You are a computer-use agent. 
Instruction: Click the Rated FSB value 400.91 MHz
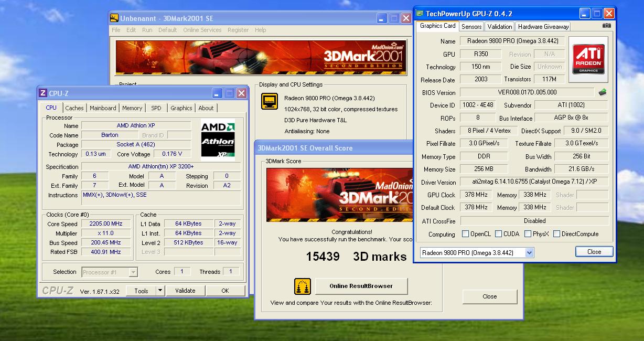tap(106, 252)
